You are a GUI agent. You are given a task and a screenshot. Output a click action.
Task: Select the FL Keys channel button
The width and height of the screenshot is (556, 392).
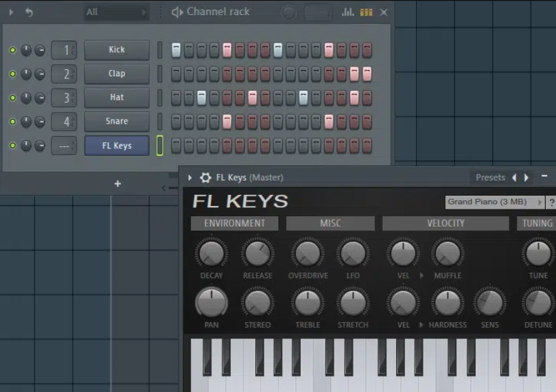[x=117, y=146]
